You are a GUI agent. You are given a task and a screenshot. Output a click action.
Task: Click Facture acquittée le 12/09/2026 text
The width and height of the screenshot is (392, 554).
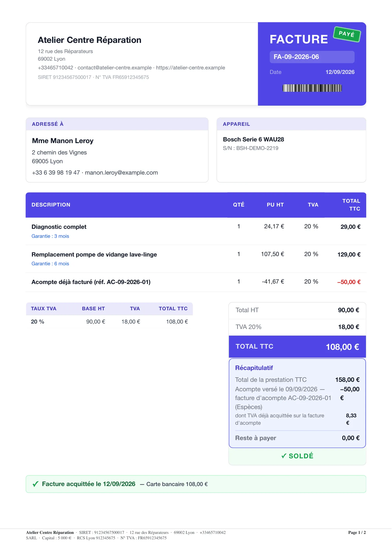[x=88, y=484]
